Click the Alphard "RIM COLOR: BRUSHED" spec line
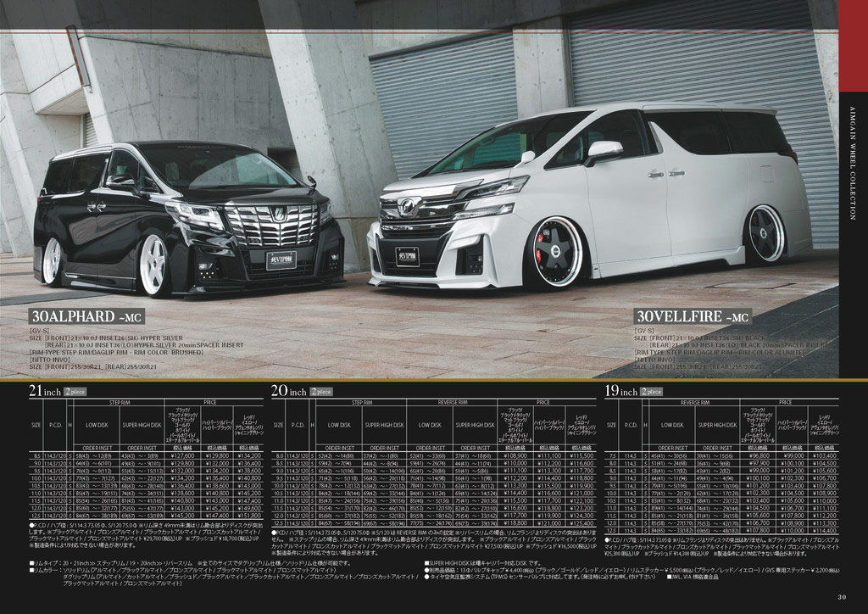The height and width of the screenshot is (614, 868). tap(116, 352)
